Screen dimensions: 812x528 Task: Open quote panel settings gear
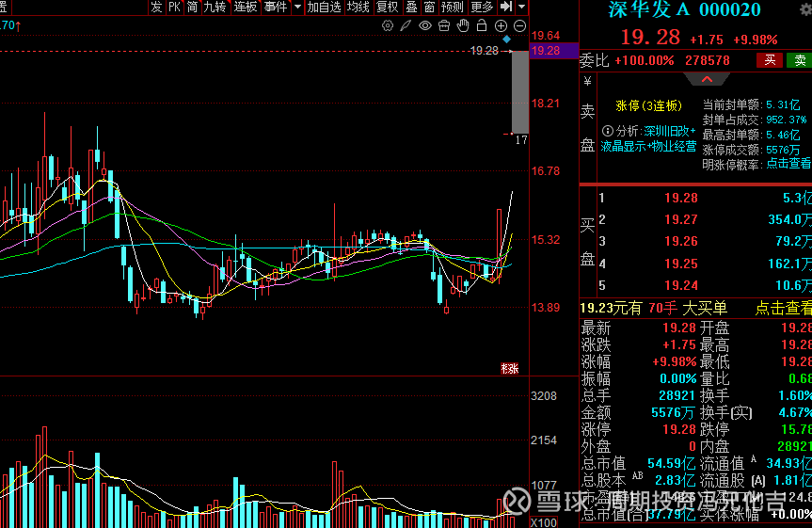(805, 8)
